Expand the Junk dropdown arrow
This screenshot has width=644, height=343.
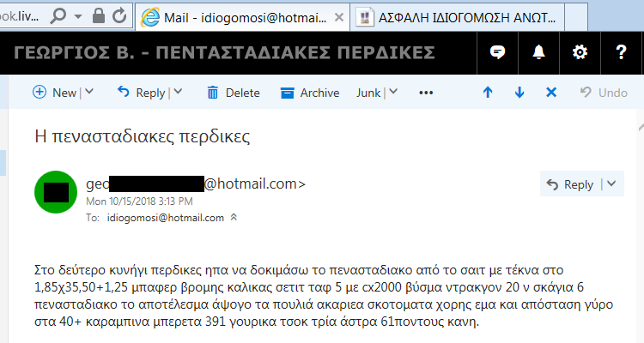pyautogui.click(x=393, y=92)
